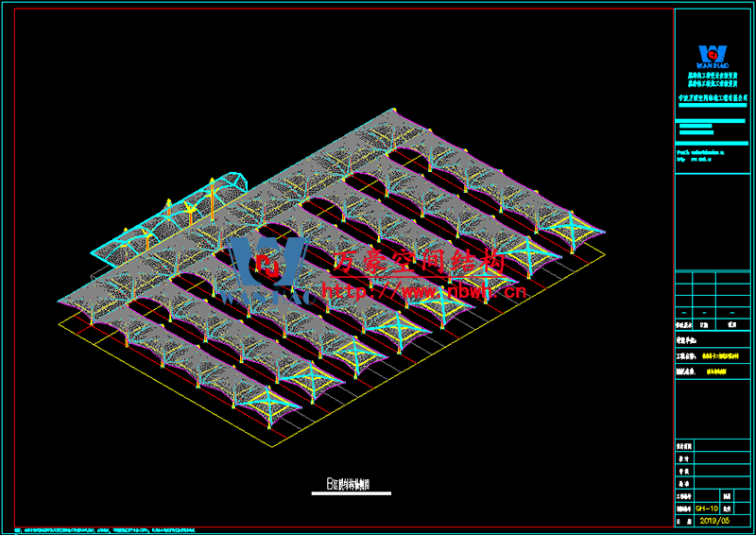Click the drawing title text below the model

[x=347, y=486]
